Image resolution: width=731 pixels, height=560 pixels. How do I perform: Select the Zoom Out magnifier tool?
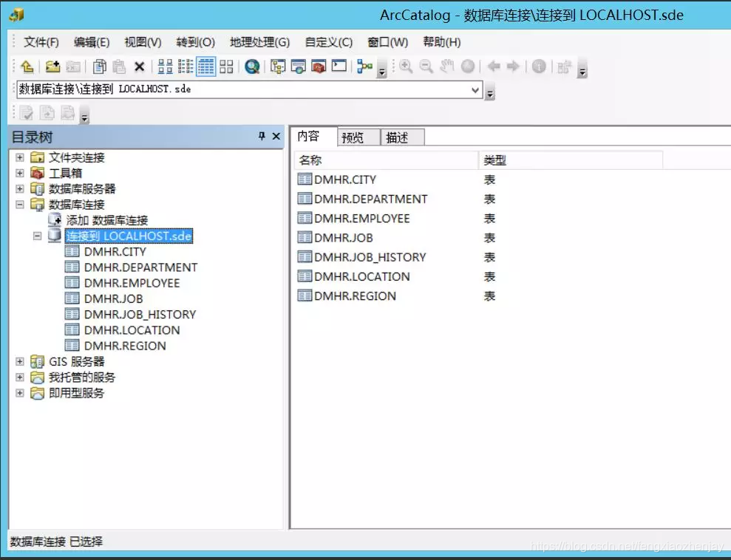426,66
